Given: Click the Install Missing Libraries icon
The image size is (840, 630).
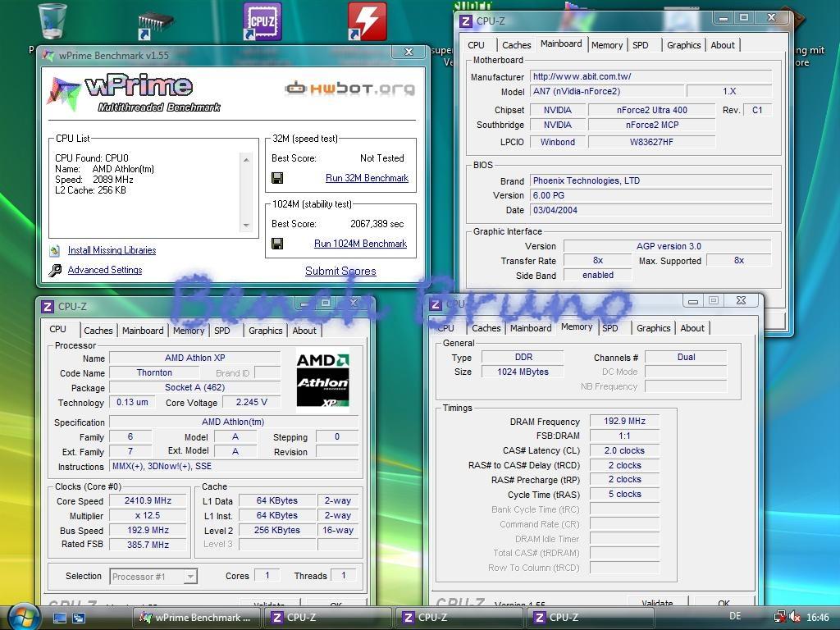Looking at the screenshot, I should (x=55, y=250).
